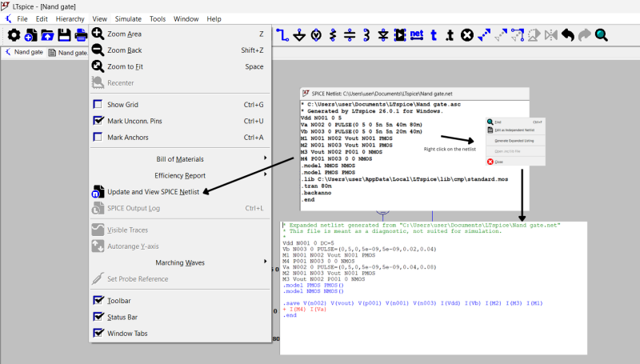The image size is (640, 364).
Task: Select the Draw Wire tool
Action: [282, 34]
